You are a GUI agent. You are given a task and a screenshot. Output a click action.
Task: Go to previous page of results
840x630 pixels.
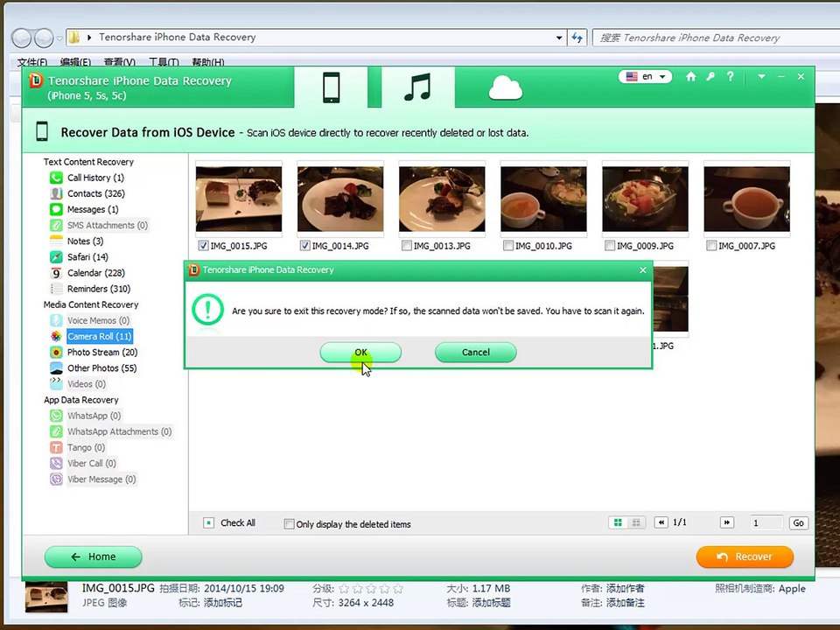click(661, 523)
